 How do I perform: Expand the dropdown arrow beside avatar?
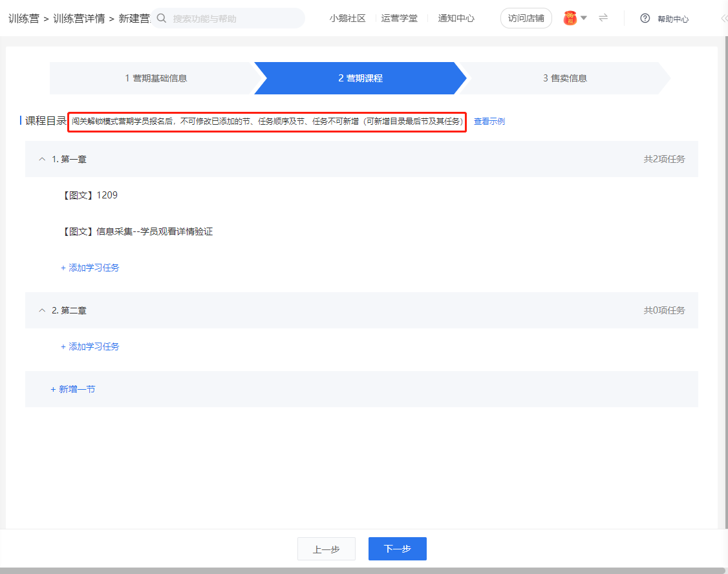point(584,18)
